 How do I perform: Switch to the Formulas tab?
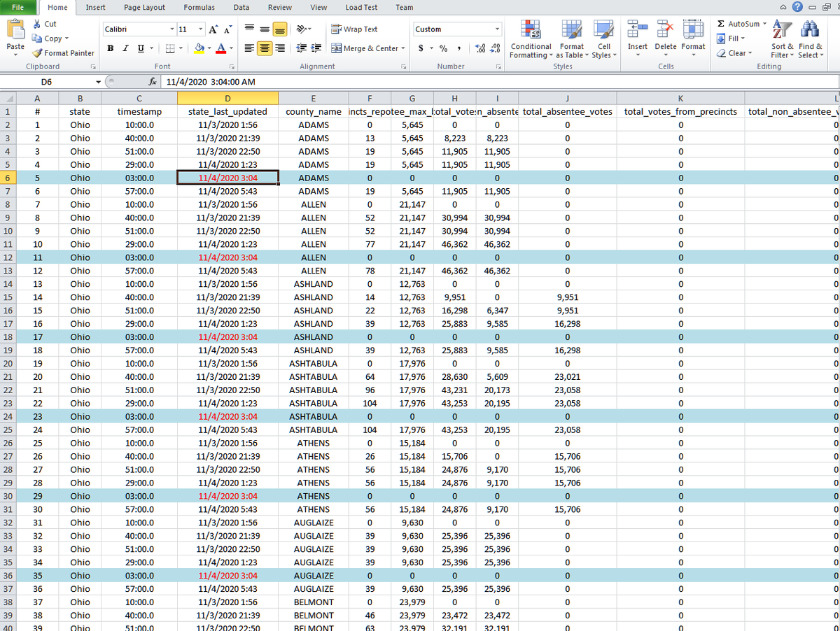tap(199, 7)
